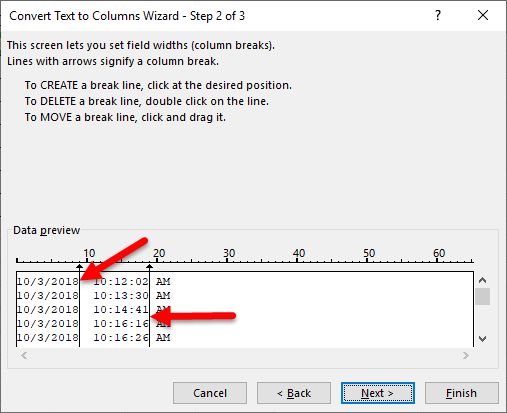Viewport: 507px width, 413px height.
Task: Click ruler position 40 to create break
Action: (x=297, y=259)
